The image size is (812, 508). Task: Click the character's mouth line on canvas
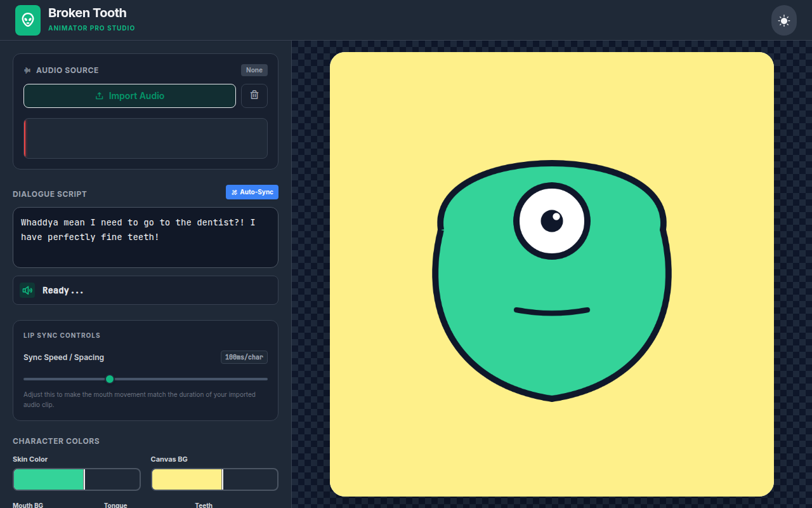(x=552, y=311)
